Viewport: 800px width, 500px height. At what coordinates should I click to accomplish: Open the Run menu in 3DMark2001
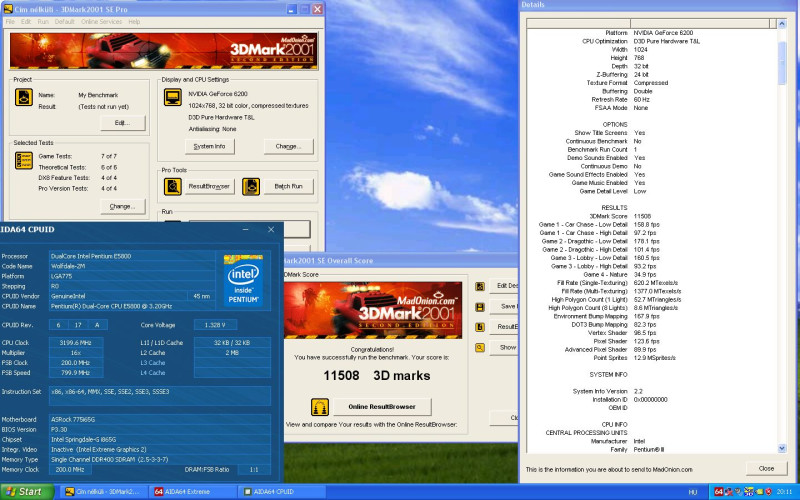tap(43, 21)
